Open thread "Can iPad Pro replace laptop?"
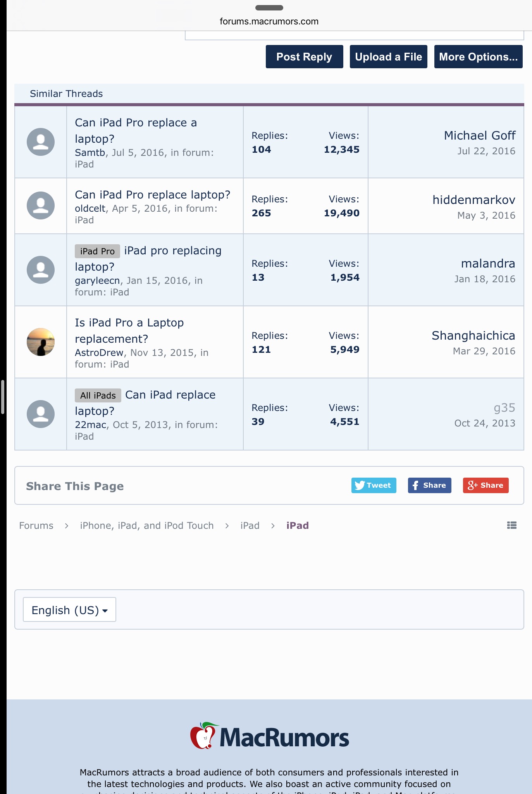 pyautogui.click(x=152, y=195)
